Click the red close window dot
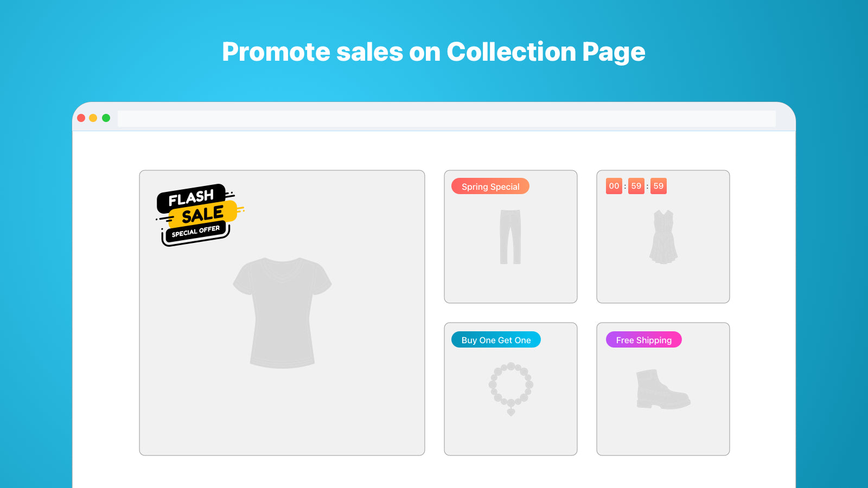The height and width of the screenshot is (488, 868). (x=81, y=118)
